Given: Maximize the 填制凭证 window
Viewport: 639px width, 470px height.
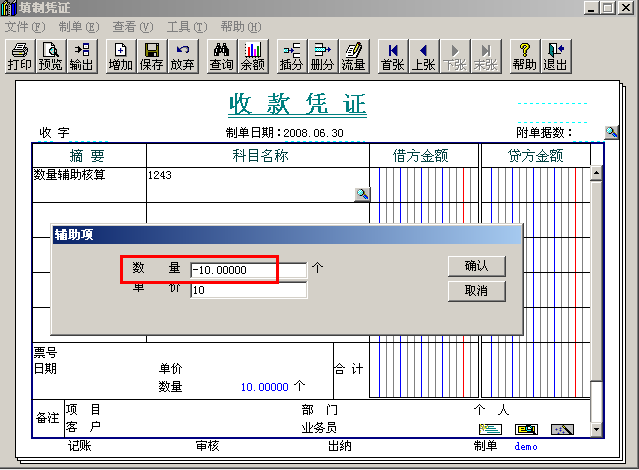Looking at the screenshot, I should pyautogui.click(x=608, y=7).
